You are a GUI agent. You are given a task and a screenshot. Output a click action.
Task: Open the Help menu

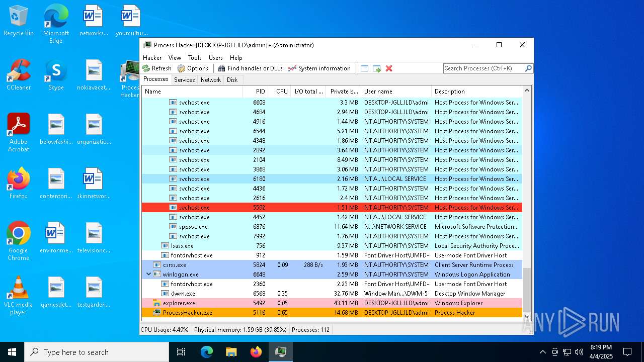pyautogui.click(x=236, y=58)
